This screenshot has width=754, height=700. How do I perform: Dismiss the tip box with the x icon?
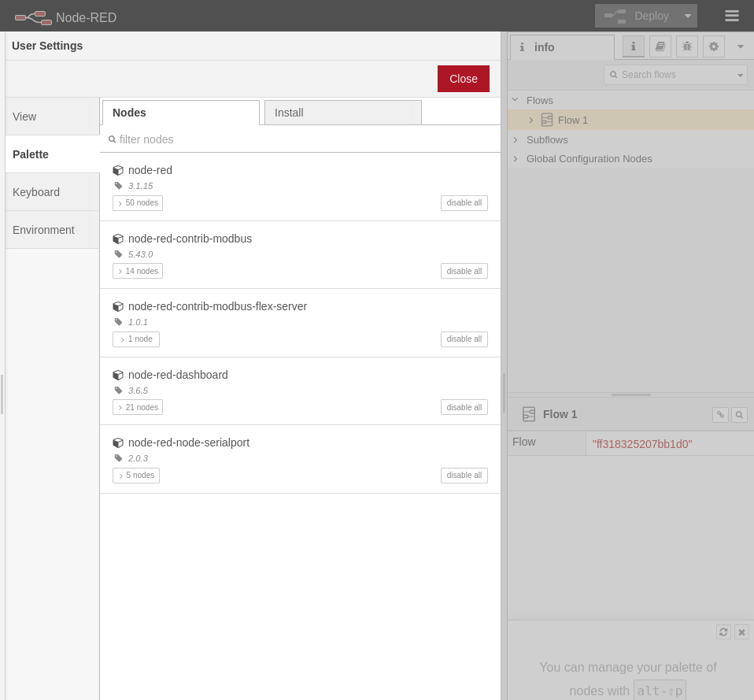pyautogui.click(x=741, y=631)
